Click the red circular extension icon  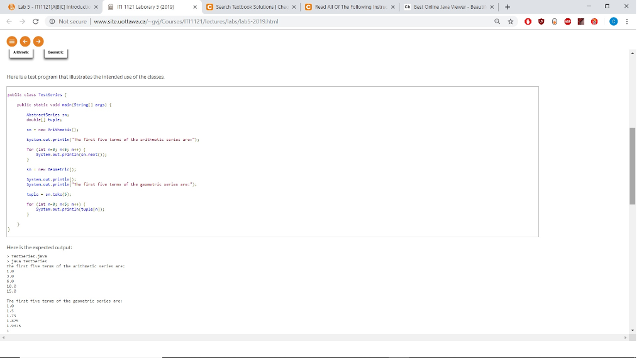[x=594, y=21]
